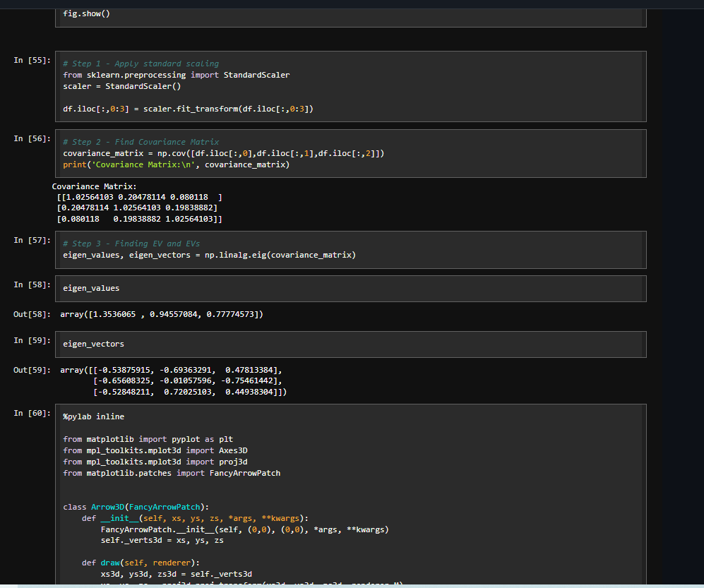Image resolution: width=704 pixels, height=588 pixels.
Task: Click the "xs3d, ys3d, zs3d = self._verts3d" line
Action: click(x=176, y=574)
